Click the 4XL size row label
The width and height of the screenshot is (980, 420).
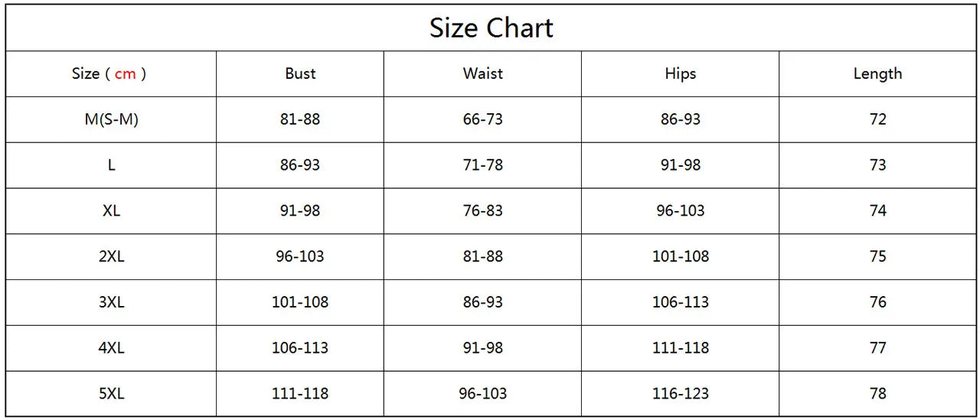click(x=111, y=347)
